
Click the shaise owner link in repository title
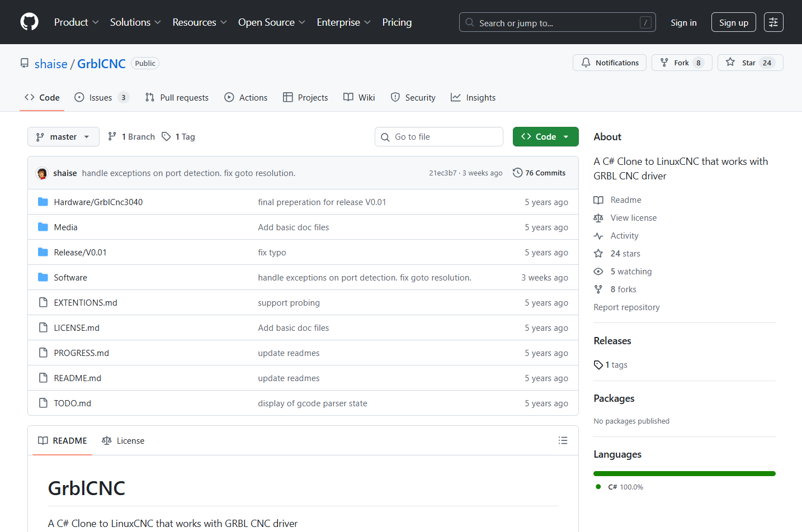pyautogui.click(x=51, y=64)
